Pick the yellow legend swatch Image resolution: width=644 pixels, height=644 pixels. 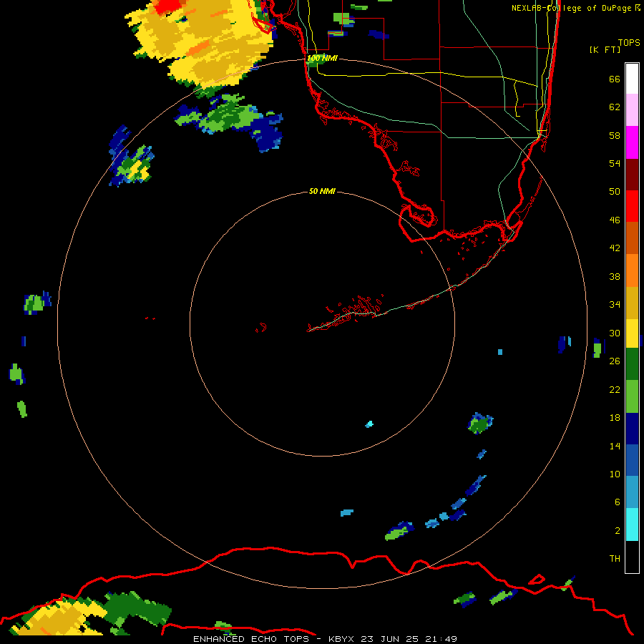pos(632,333)
